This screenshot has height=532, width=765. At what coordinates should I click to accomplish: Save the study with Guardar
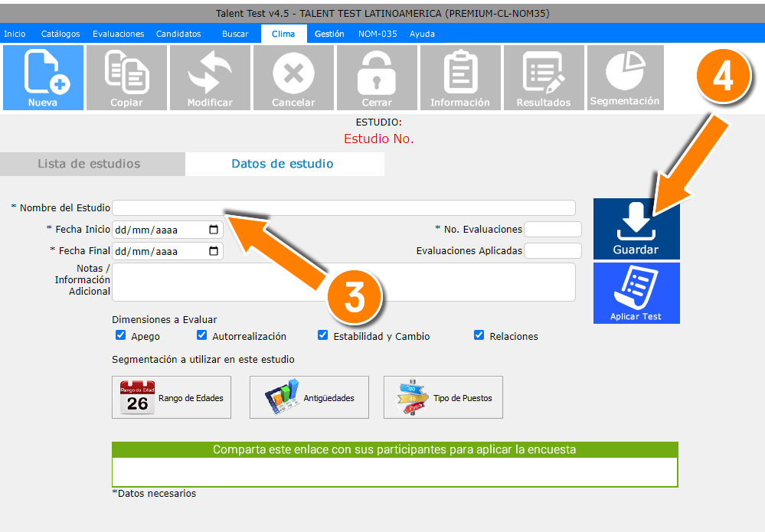tap(636, 229)
